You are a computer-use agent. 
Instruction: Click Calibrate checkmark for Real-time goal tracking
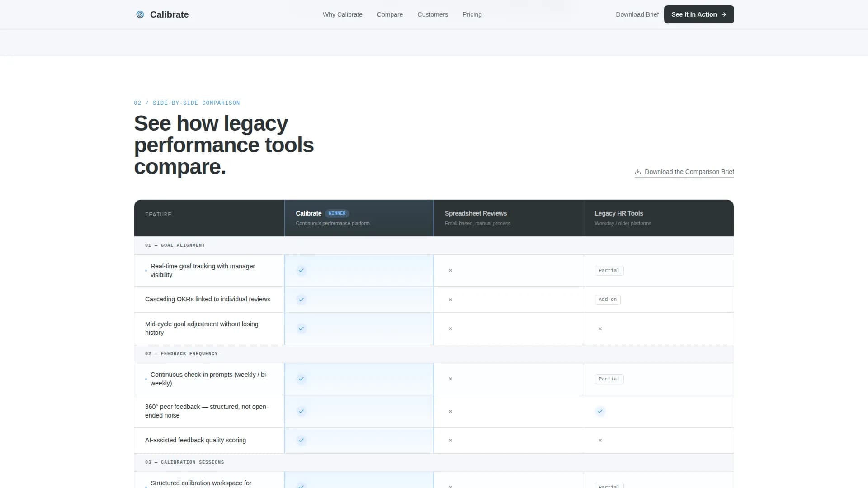[x=301, y=271]
